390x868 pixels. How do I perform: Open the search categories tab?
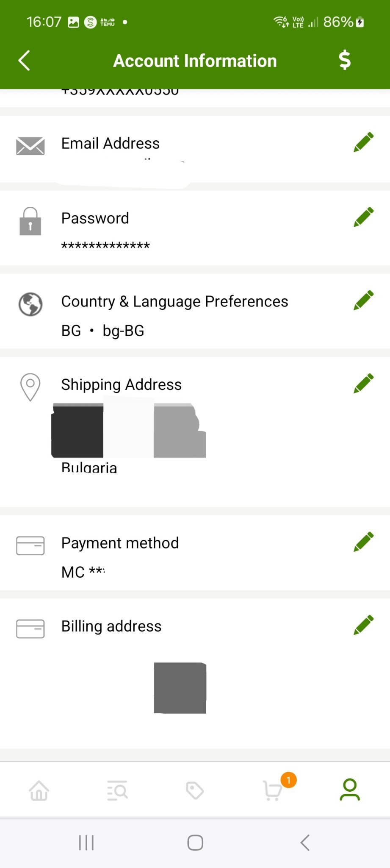(x=117, y=790)
